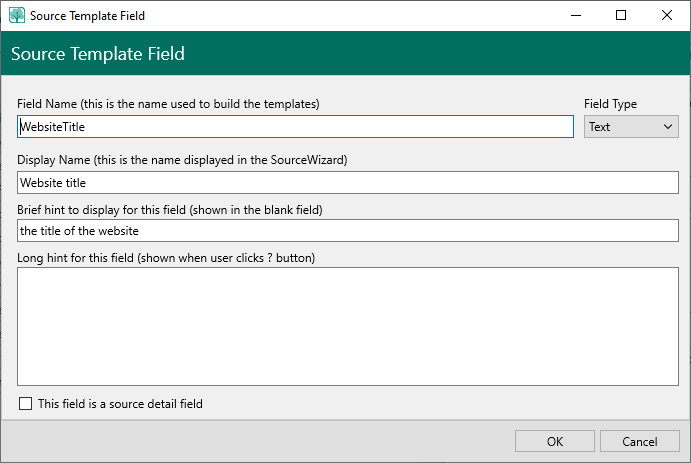
Task: Click inside the WebsiteTitle field name box
Action: coord(295,127)
